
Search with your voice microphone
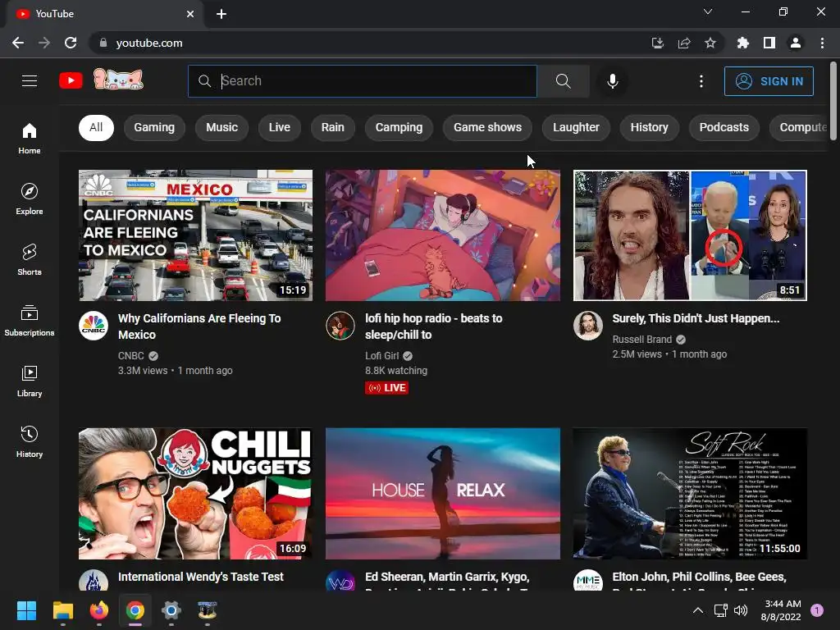click(x=612, y=81)
